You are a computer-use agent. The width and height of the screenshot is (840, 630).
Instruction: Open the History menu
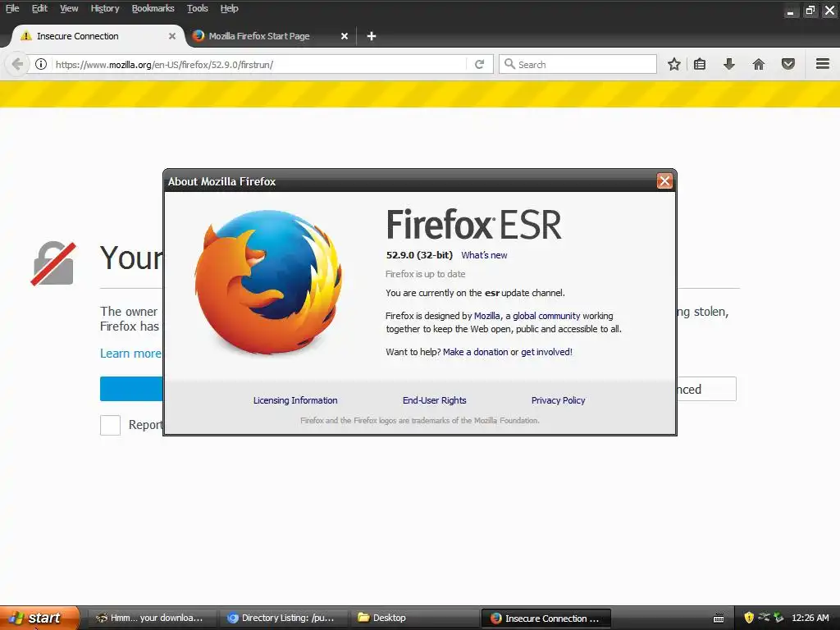point(104,8)
